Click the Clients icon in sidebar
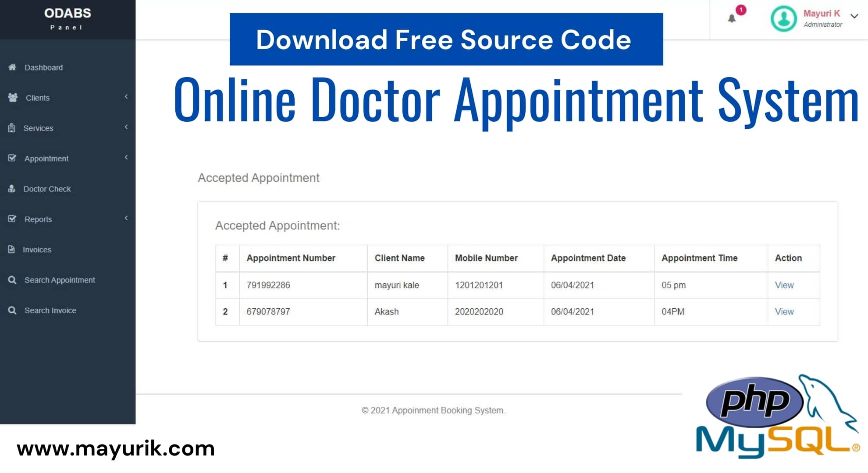Image resolution: width=868 pixels, height=473 pixels. [x=13, y=97]
